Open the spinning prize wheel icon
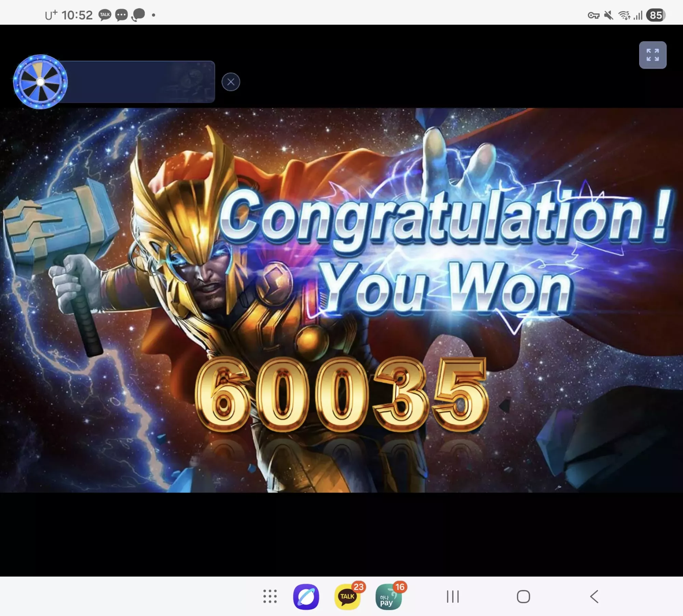Image resolution: width=683 pixels, height=616 pixels. [x=40, y=82]
